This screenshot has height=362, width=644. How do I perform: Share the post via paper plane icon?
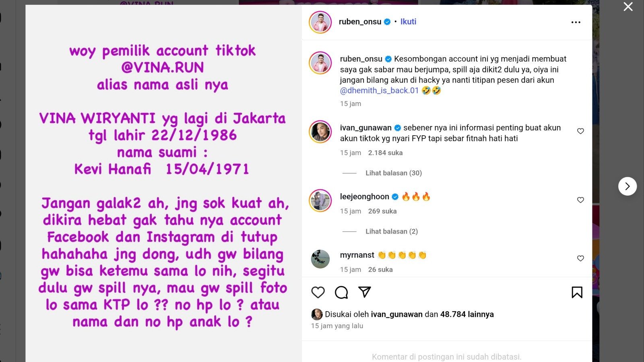365,292
